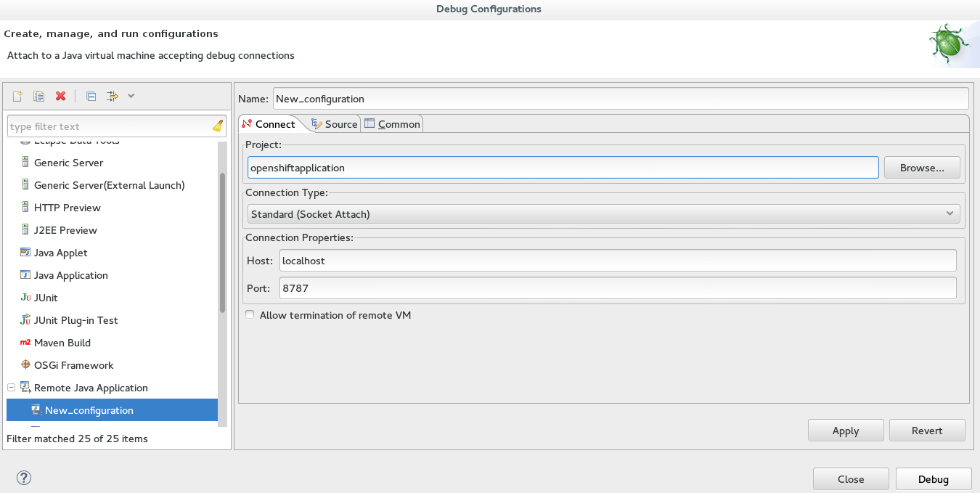Viewport: 980px width, 493px height.
Task: Open the Connection Type dropdown
Action: pos(603,213)
